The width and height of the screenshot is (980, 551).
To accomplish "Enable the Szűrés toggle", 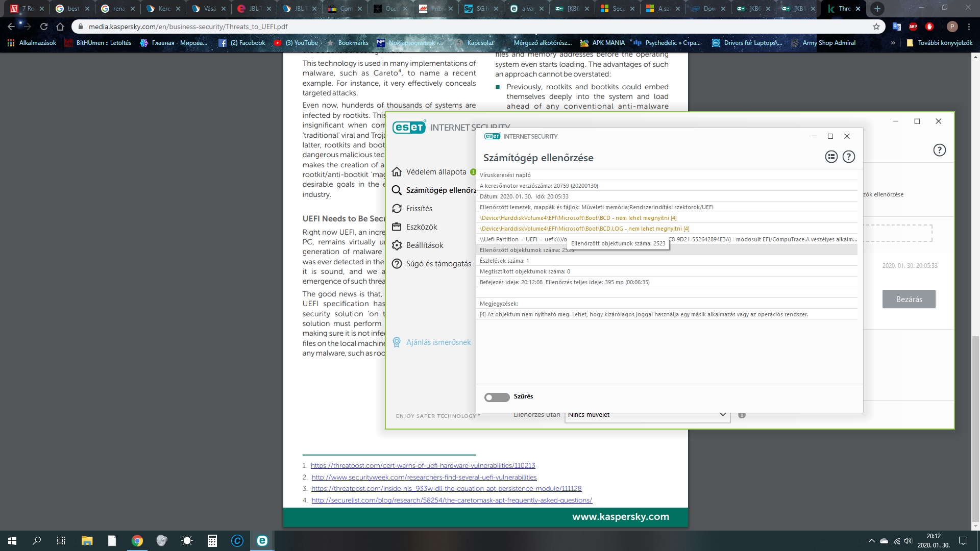I will coord(497,396).
